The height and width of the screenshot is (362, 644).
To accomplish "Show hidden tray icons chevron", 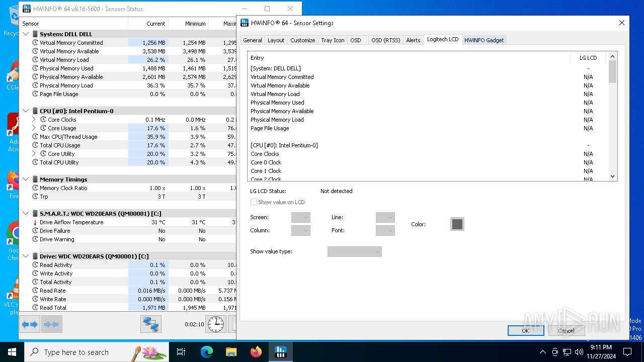I will [x=542, y=352].
